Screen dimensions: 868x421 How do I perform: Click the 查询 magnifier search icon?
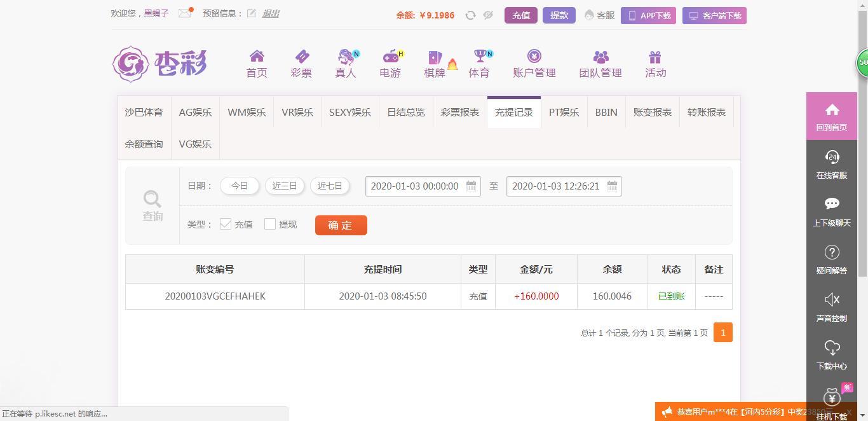(x=153, y=200)
